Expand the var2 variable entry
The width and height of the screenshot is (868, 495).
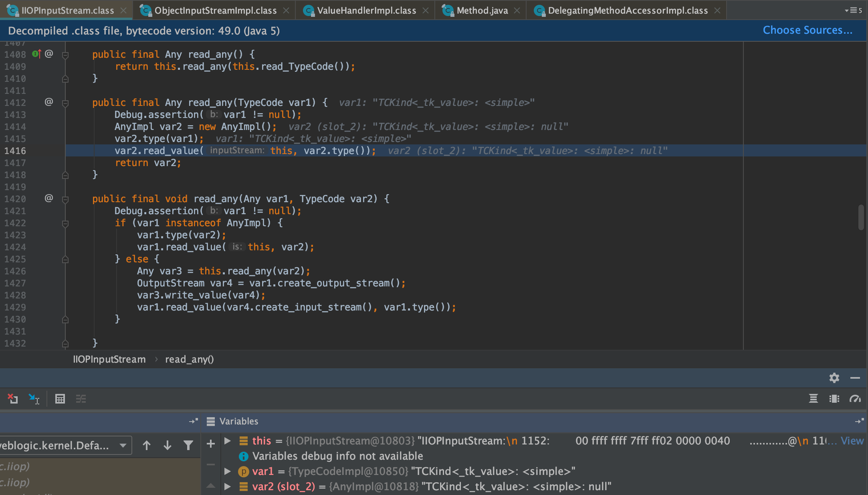pyautogui.click(x=227, y=486)
